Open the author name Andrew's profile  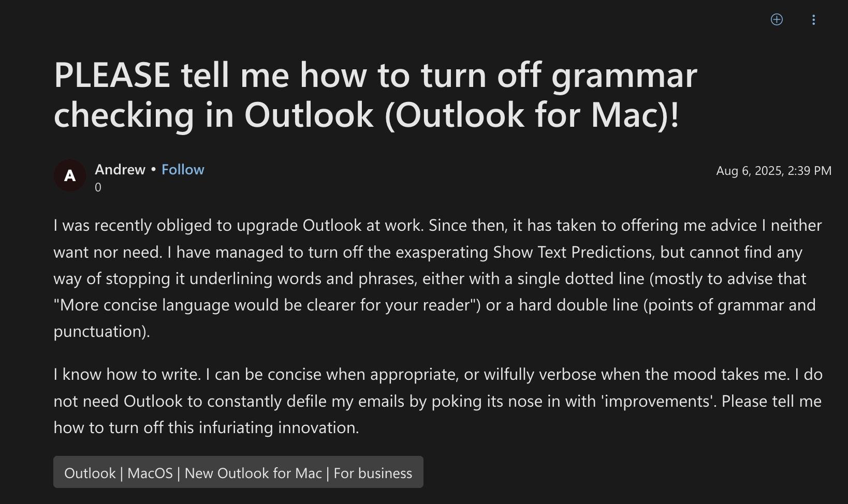click(120, 170)
